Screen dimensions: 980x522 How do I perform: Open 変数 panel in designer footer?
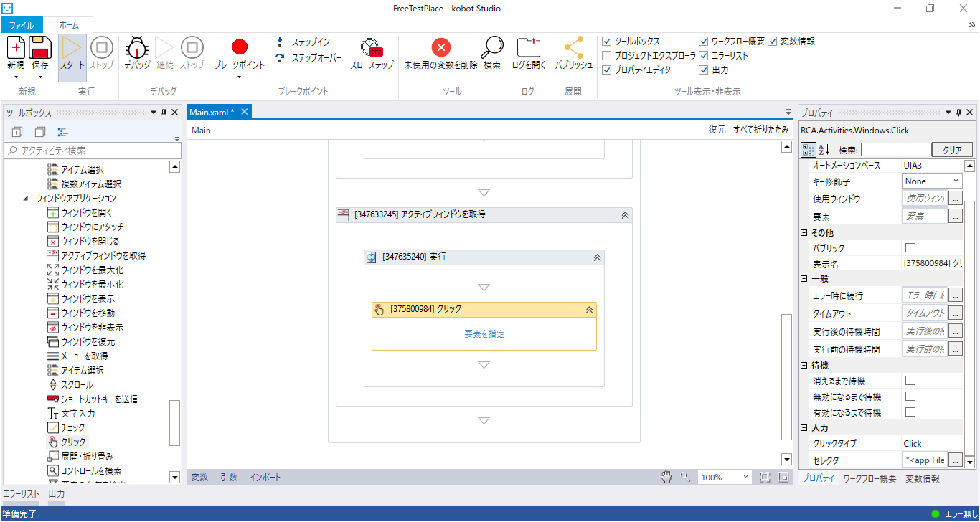(x=199, y=477)
